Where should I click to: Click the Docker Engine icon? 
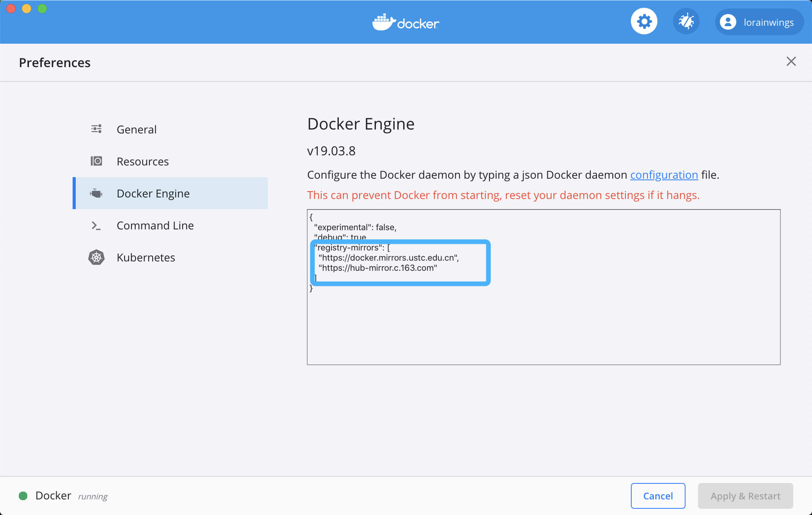[96, 193]
